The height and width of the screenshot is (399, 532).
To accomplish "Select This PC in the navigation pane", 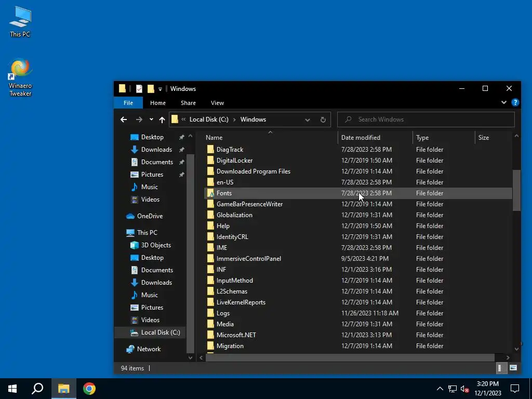I will (x=147, y=233).
